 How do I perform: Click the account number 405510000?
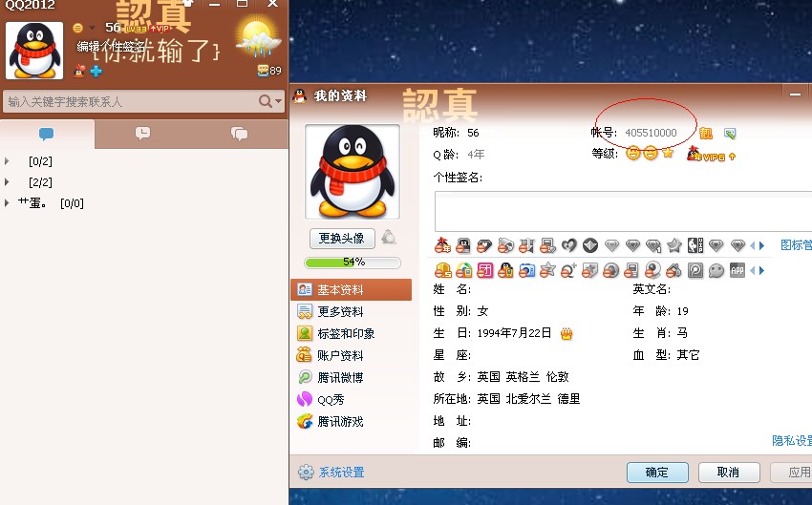click(x=651, y=133)
